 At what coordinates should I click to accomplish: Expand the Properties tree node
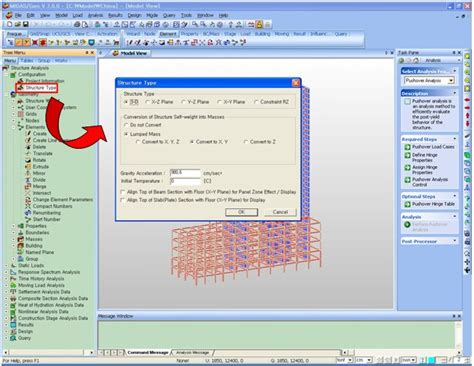click(x=13, y=226)
